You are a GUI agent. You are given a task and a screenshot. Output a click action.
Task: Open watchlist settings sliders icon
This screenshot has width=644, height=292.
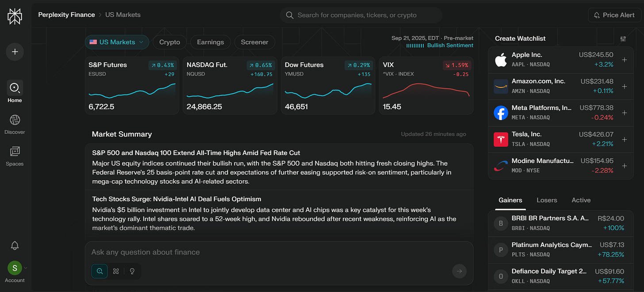pos(623,39)
